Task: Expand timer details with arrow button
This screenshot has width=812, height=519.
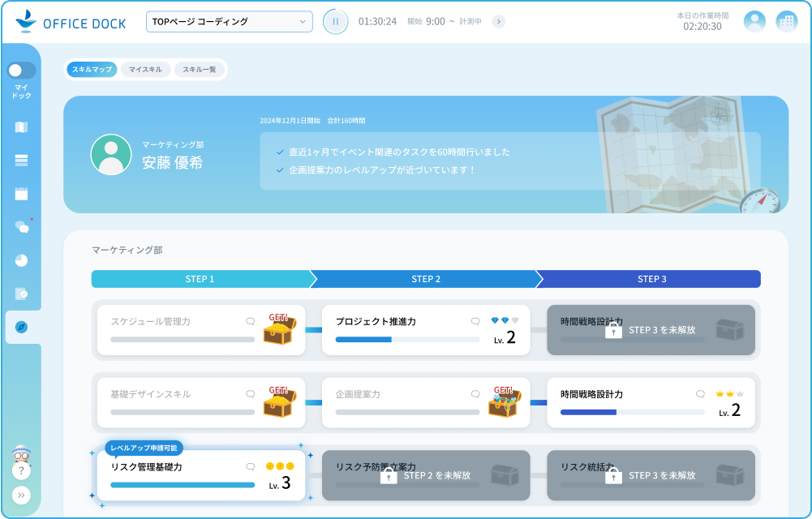Action: 498,21
